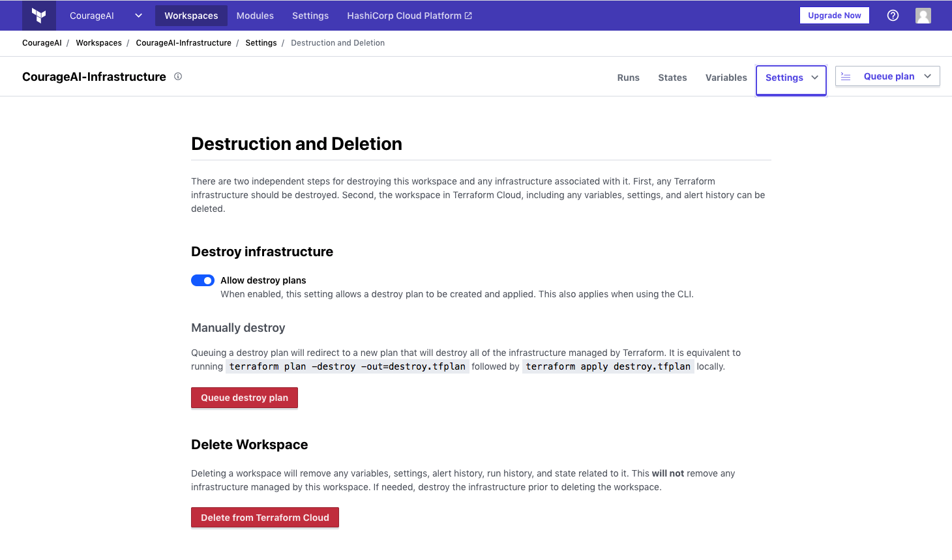The width and height of the screenshot is (952, 560).
Task: Click the Manually destroy subheading
Action: (x=238, y=328)
